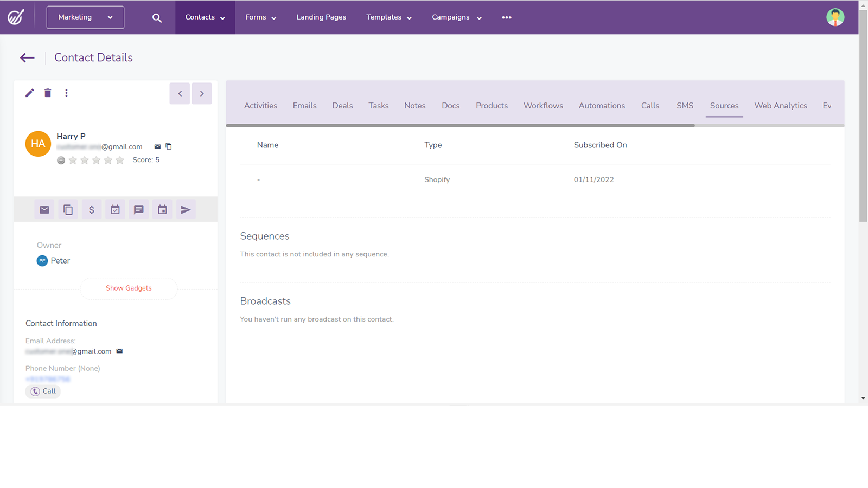Viewport: 868px width, 488px height.
Task: Open the chat note icon in action bar
Action: pos(139,210)
